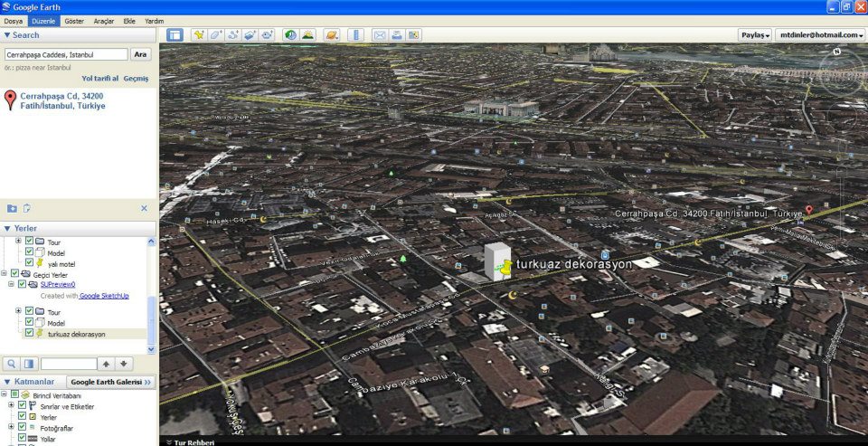Close search results with the X icon
The height and width of the screenshot is (446, 868).
[x=144, y=208]
